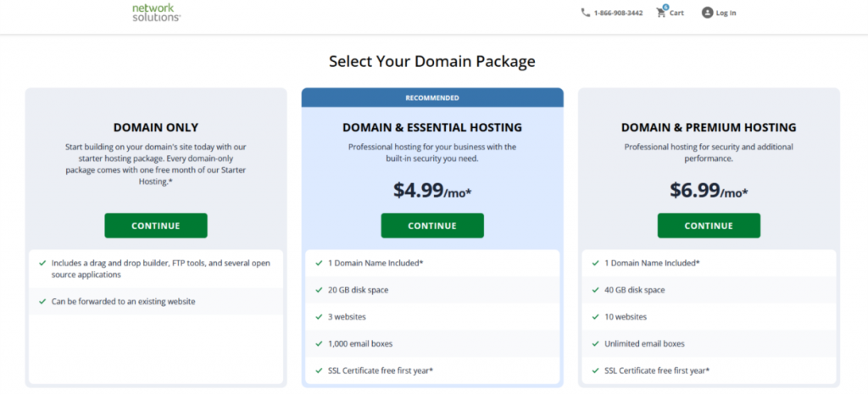
Task: Continue with Domain & Essential Hosting plan
Action: point(432,225)
